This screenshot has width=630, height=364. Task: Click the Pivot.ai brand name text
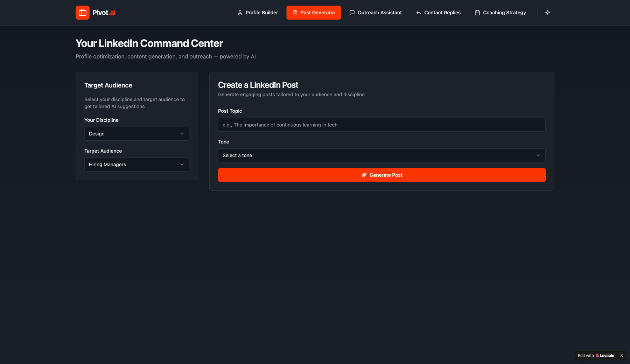click(104, 13)
